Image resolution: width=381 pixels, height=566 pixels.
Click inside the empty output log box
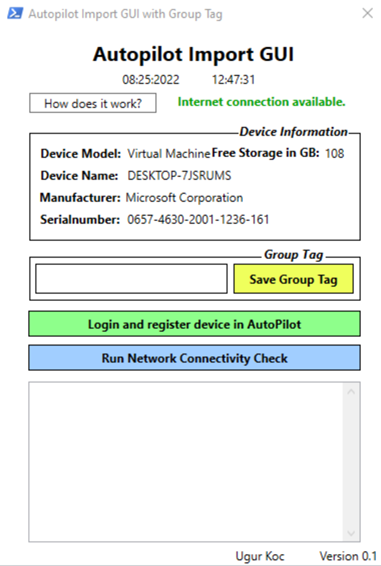coord(186,462)
